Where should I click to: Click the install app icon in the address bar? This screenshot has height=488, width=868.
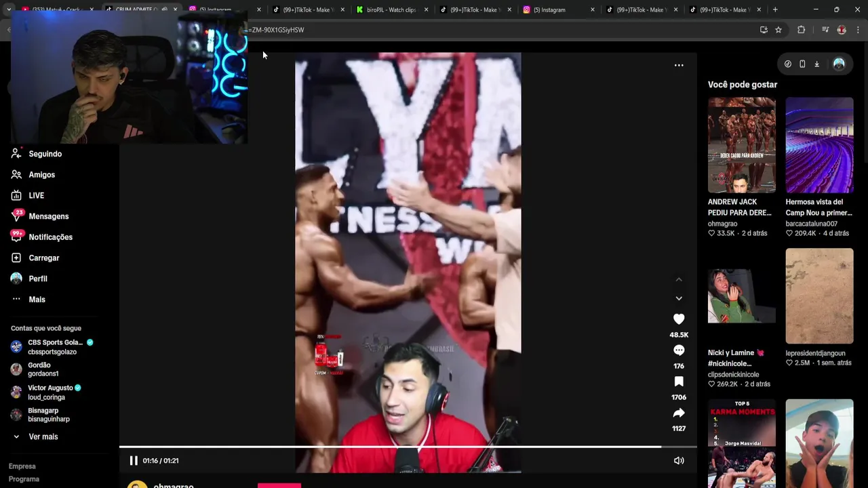click(764, 30)
